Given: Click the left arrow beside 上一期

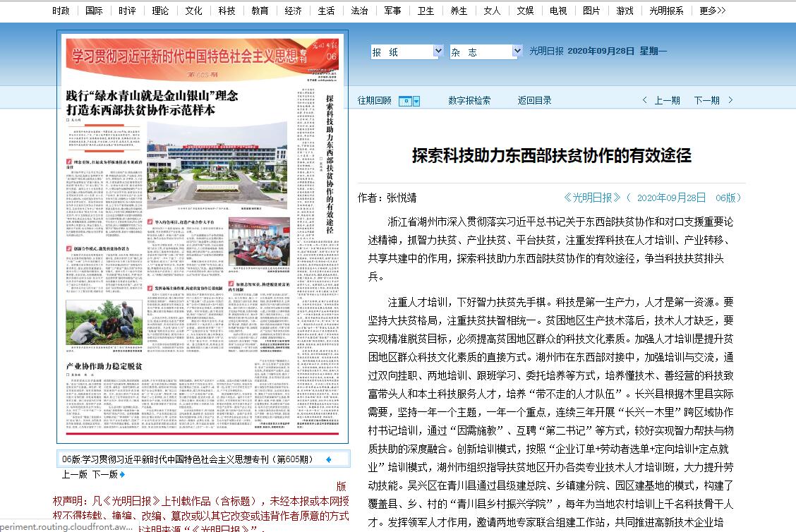Looking at the screenshot, I should 644,101.
